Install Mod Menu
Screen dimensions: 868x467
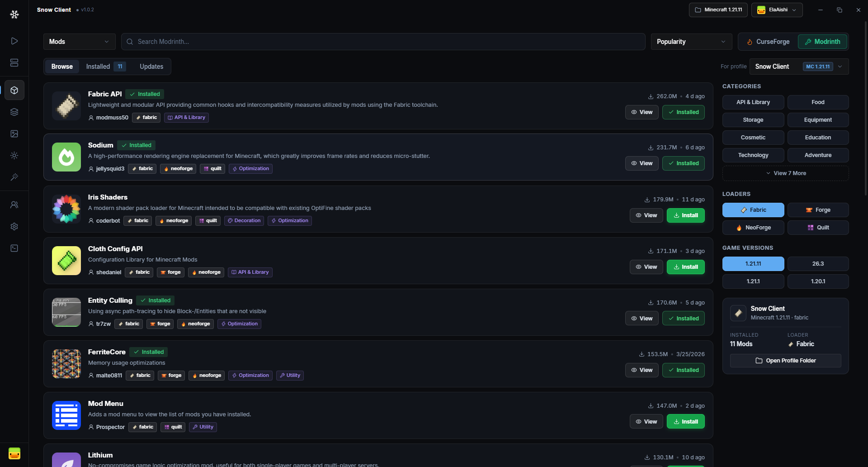point(686,422)
